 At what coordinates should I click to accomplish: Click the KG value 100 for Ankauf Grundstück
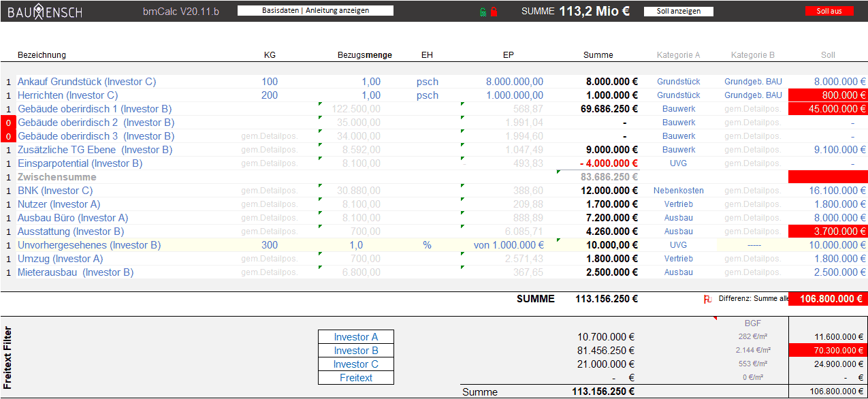tap(270, 82)
